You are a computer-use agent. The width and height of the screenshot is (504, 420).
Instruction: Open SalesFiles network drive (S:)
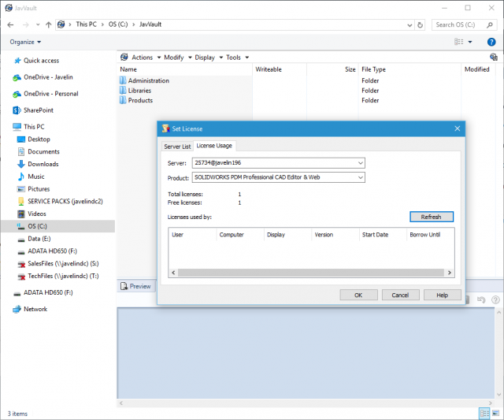[63, 264]
